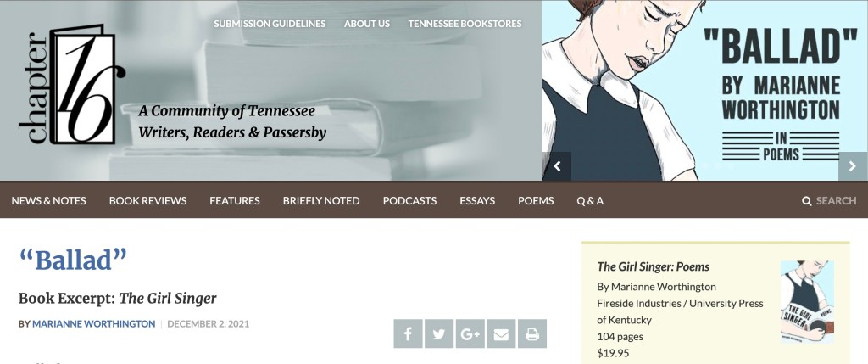This screenshot has height=364, width=868.
Task: Click The Girl Singer book cover thumbnail
Action: pos(807,301)
